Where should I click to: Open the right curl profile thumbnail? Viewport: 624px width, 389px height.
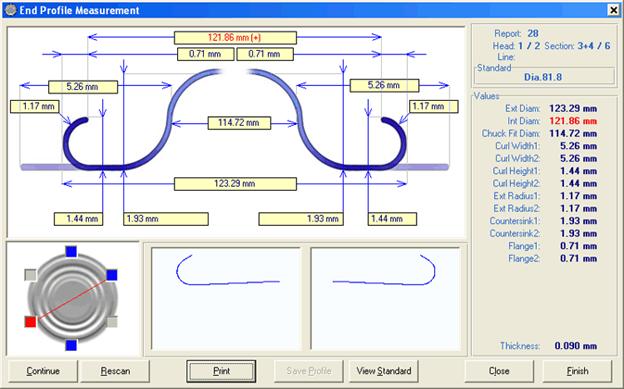(x=385, y=299)
